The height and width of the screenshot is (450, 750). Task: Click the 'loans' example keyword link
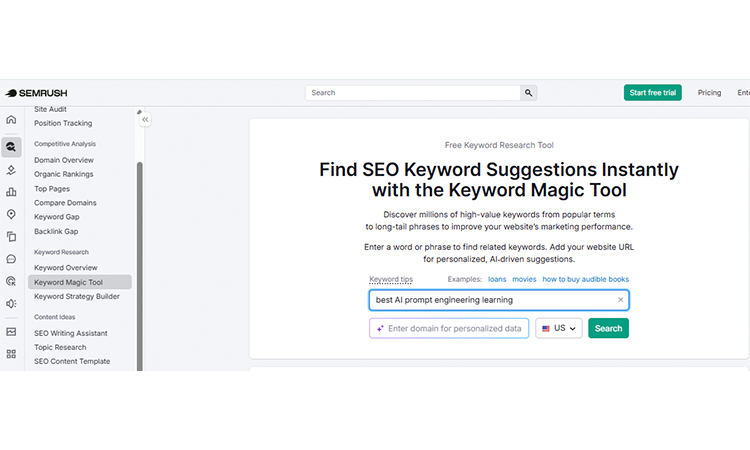pyautogui.click(x=497, y=279)
